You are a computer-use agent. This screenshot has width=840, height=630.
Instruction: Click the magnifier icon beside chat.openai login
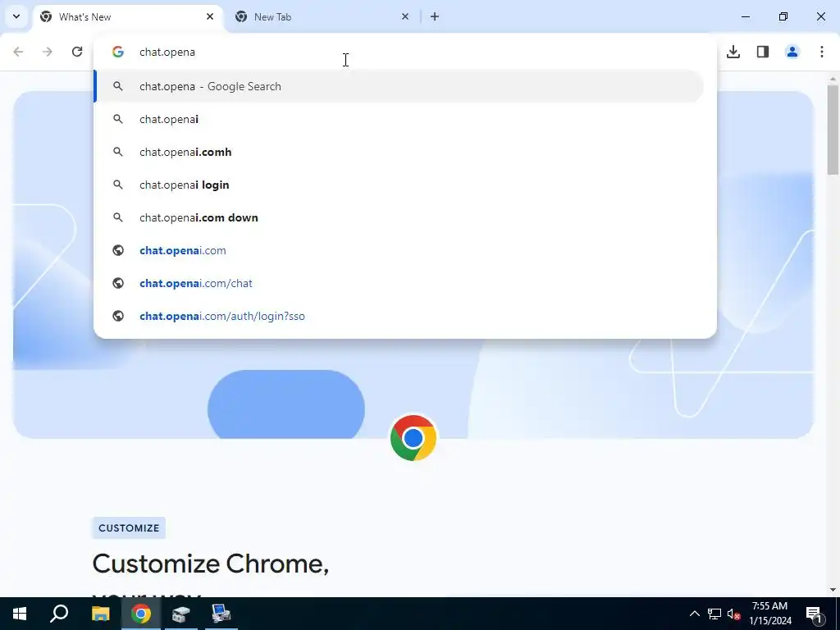click(118, 185)
